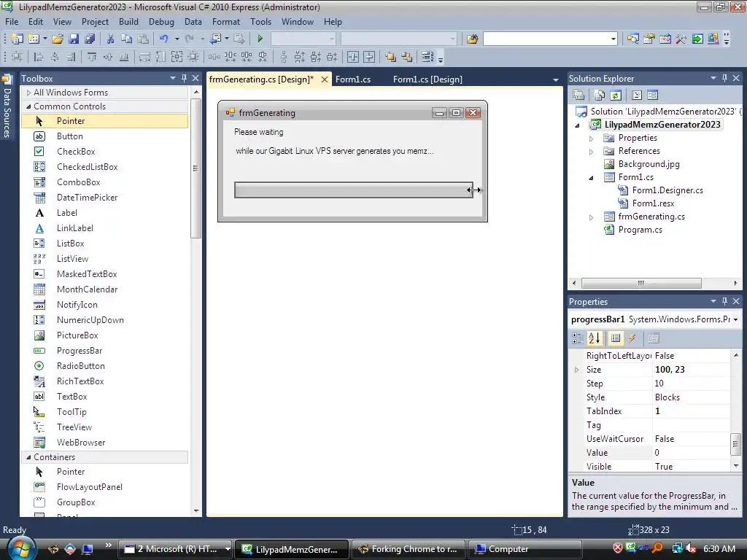Open the find combo box dropdown in toolbar
The image size is (747, 560).
click(x=613, y=39)
